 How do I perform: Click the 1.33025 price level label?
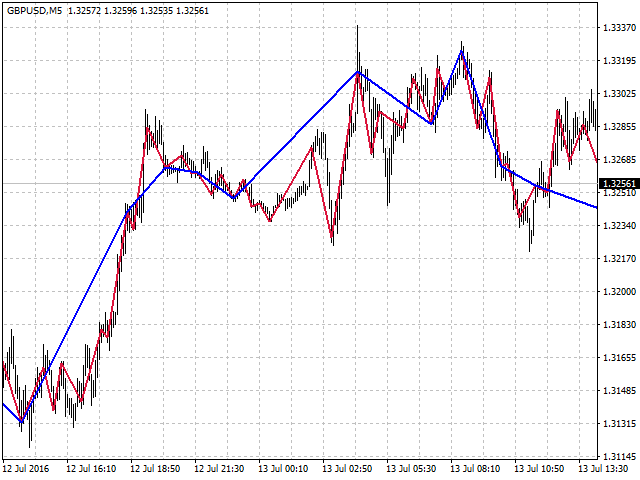click(619, 94)
